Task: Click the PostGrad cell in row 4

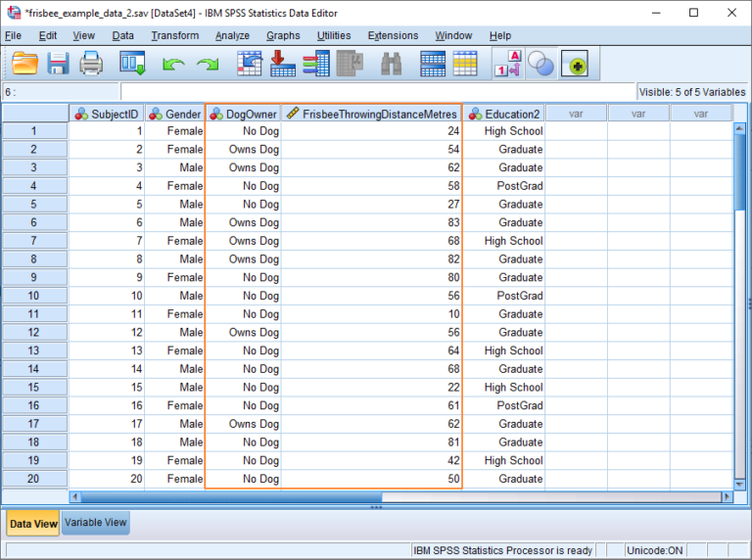Action: pyautogui.click(x=503, y=186)
